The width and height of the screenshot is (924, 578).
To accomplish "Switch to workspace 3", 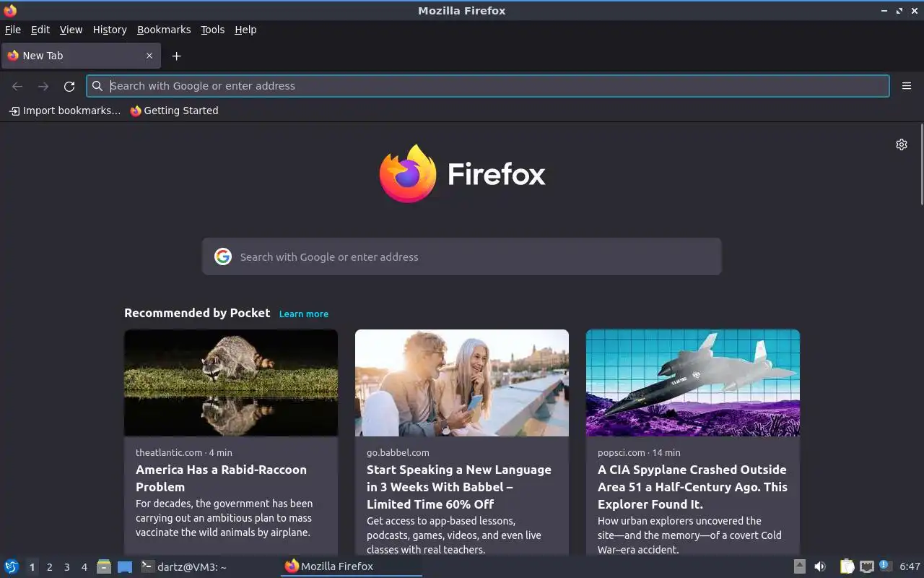I will point(66,567).
